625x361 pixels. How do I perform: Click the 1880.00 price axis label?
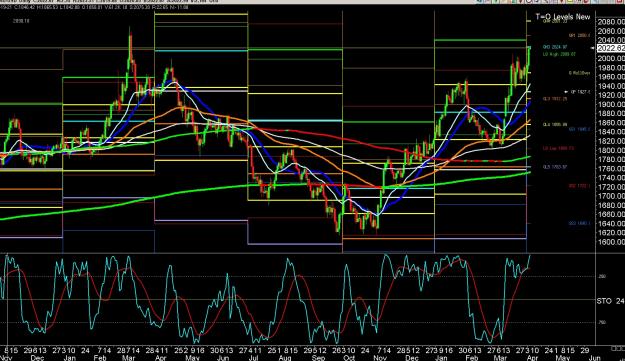tap(611, 113)
